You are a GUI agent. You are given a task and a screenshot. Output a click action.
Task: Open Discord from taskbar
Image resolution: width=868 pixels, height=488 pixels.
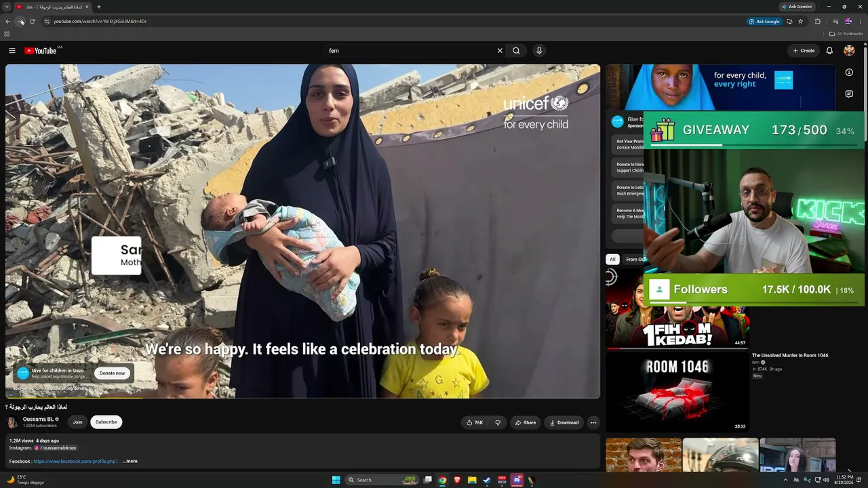(517, 480)
